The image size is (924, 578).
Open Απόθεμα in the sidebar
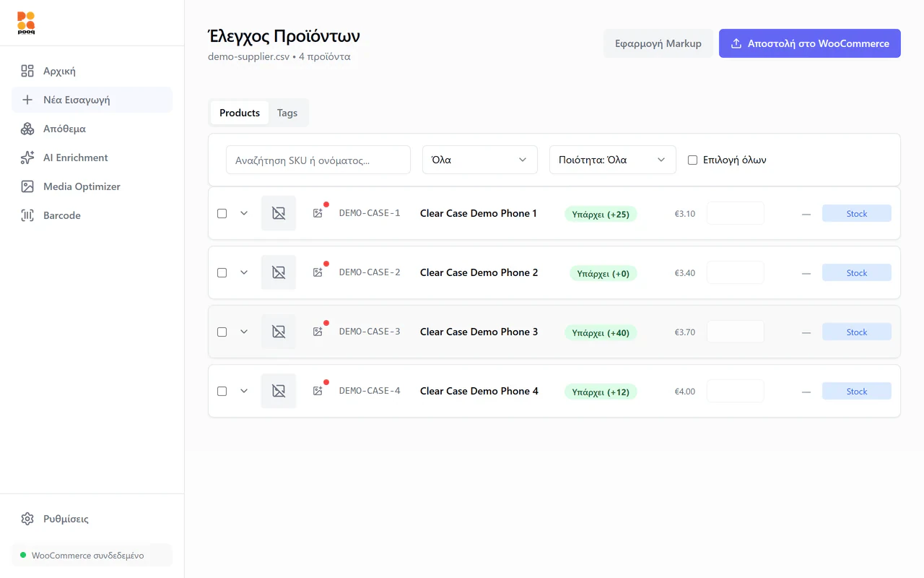click(92, 129)
